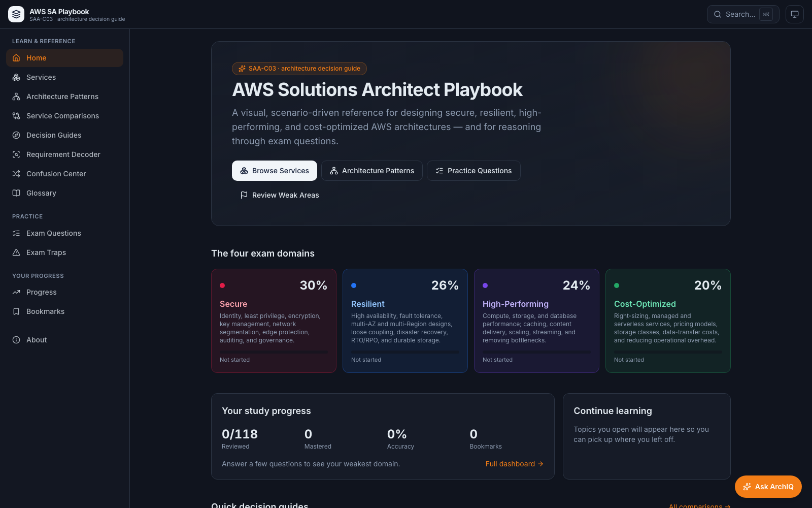Viewport: 812px width, 508px height.
Task: Select Requirement Decoder in sidebar
Action: 64,154
